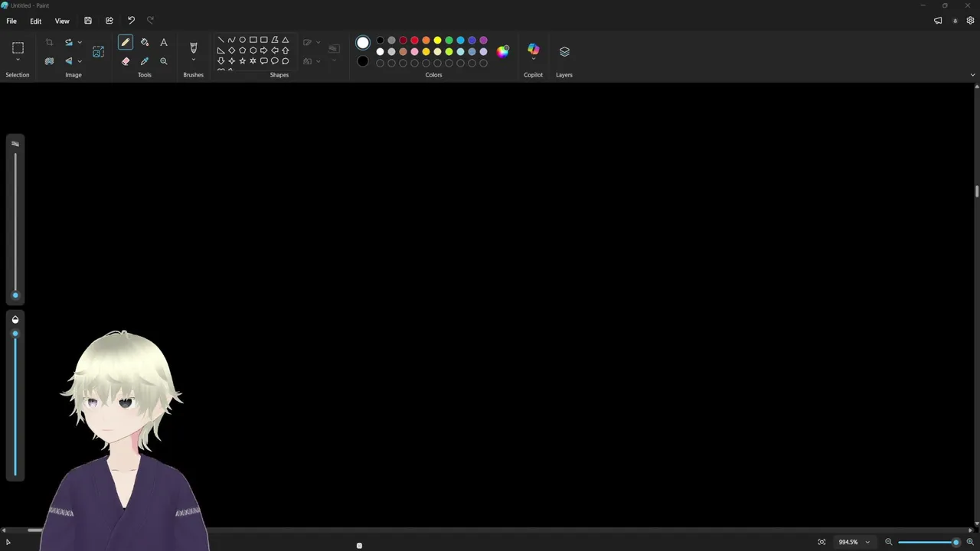980x551 pixels.
Task: Choose the Rectangle shape
Action: pos(253,40)
